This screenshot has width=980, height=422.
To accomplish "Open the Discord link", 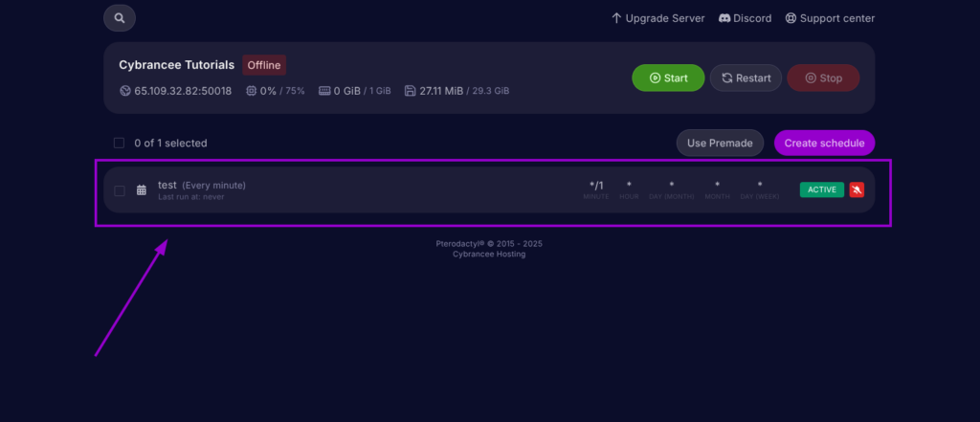I will click(745, 18).
